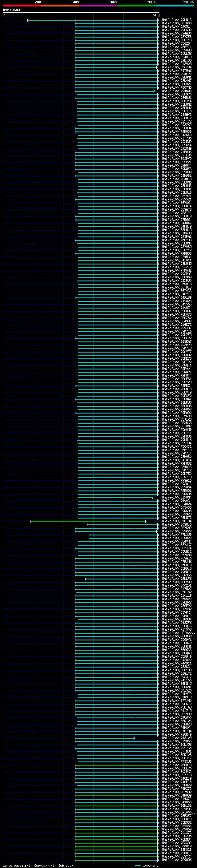Select the query name AV540654

click(11, 10)
